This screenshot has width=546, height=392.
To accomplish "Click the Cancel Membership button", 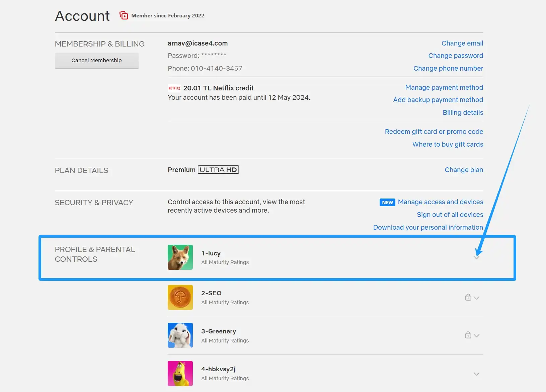I will (x=96, y=61).
